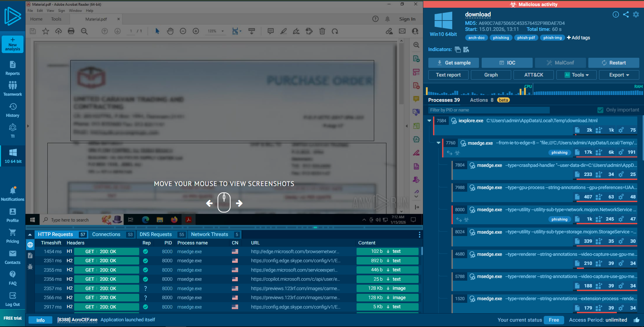
Task: Add tags to the analysis task
Action: click(578, 38)
